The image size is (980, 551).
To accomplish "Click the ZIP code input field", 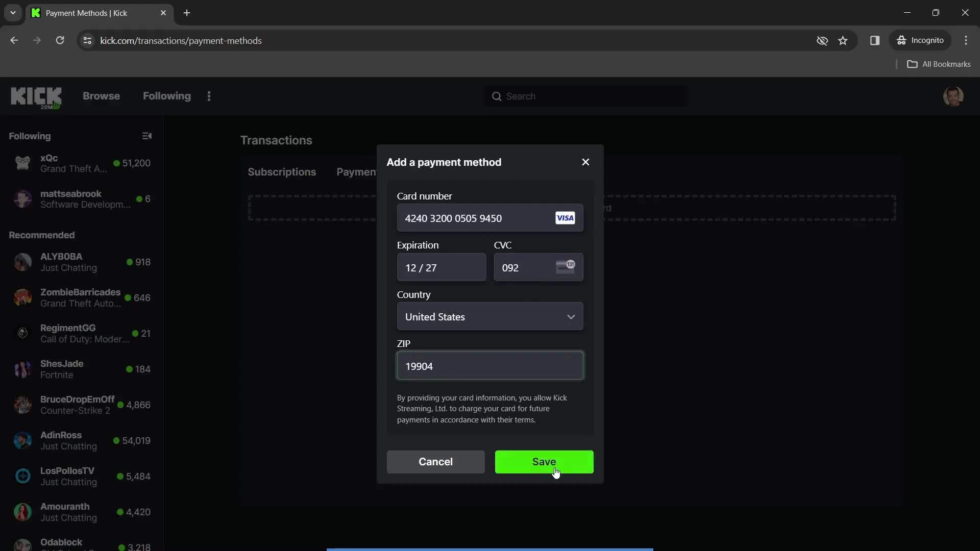I will coord(490,366).
